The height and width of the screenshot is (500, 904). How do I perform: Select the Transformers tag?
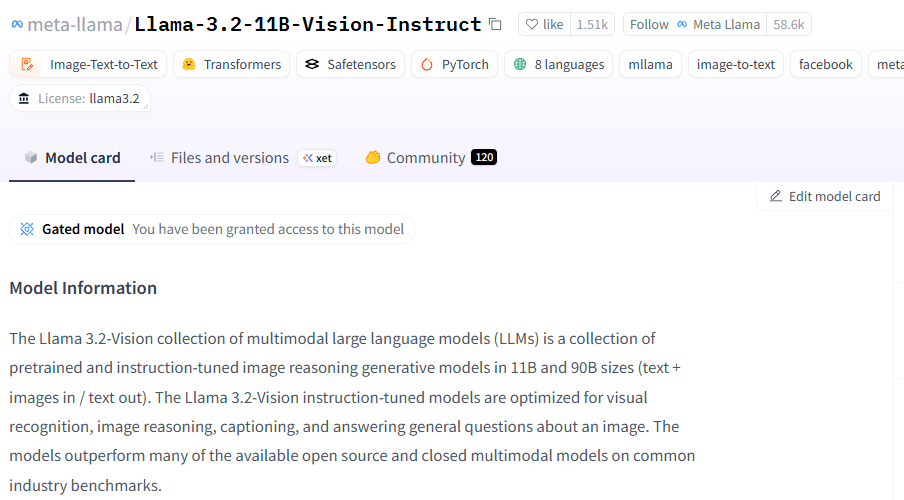click(231, 64)
